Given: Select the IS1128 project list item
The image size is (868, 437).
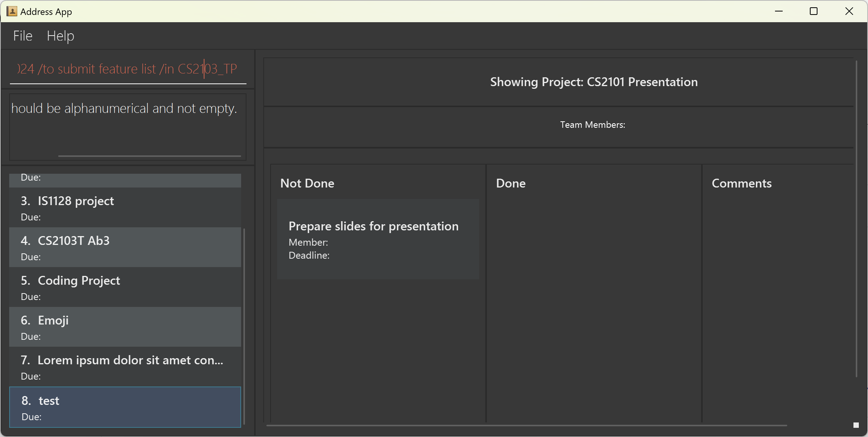Looking at the screenshot, I should pos(125,207).
